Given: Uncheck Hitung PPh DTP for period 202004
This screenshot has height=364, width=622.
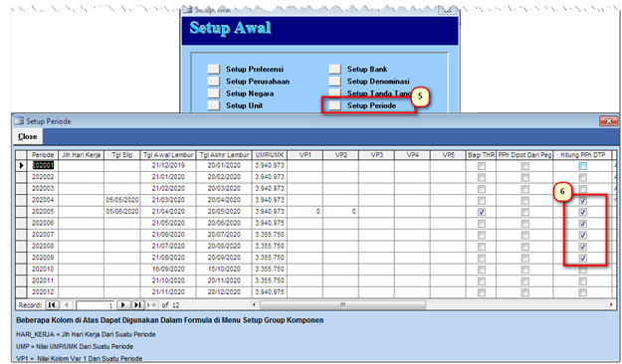Looking at the screenshot, I should tap(582, 200).
